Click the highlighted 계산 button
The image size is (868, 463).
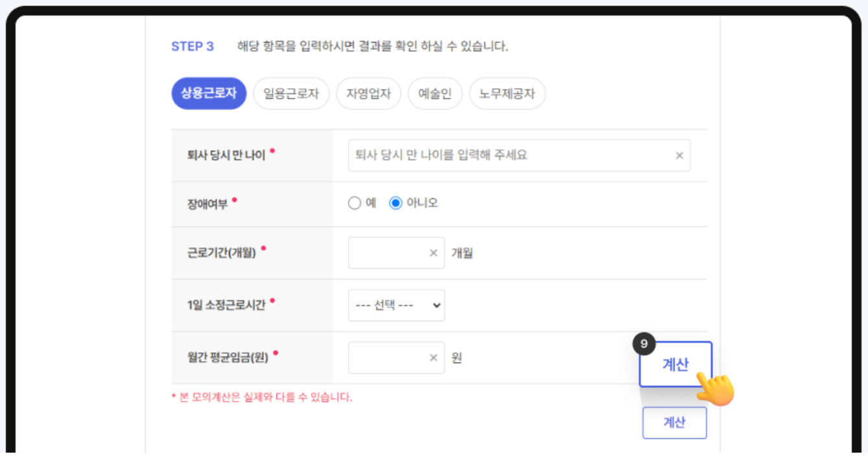(675, 365)
